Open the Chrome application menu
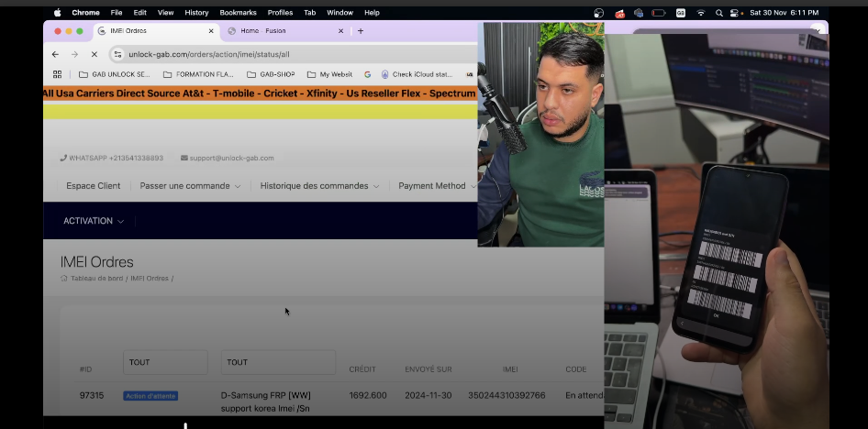 (86, 13)
